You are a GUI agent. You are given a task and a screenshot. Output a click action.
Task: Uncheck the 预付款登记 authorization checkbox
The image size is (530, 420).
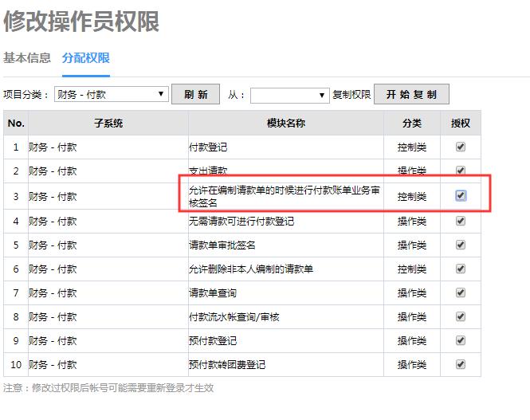click(x=461, y=340)
